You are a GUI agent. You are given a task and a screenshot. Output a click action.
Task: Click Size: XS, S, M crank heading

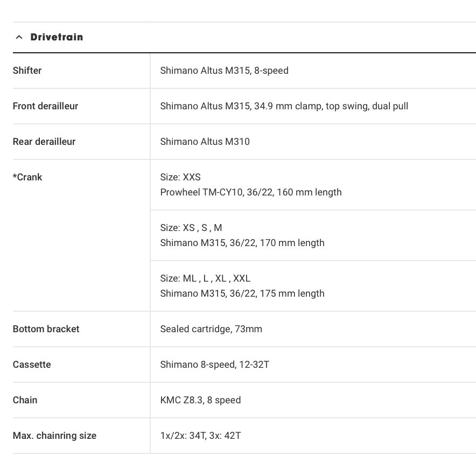191,228
